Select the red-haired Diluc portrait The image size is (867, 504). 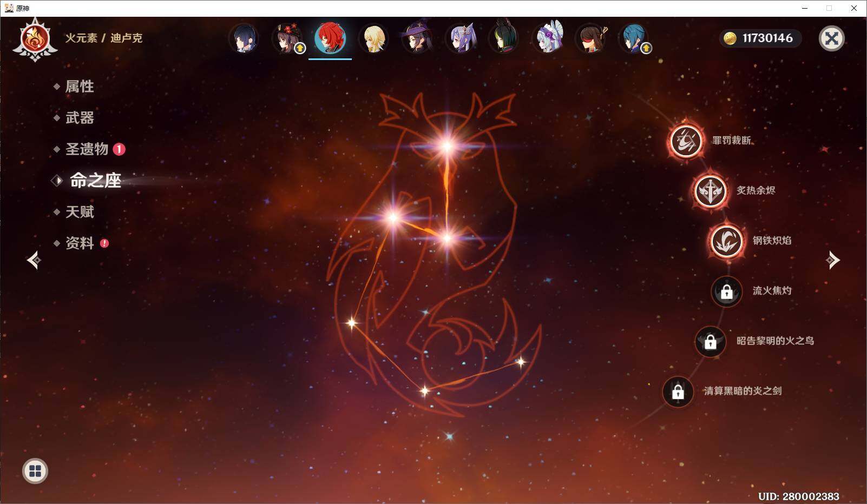tap(330, 38)
